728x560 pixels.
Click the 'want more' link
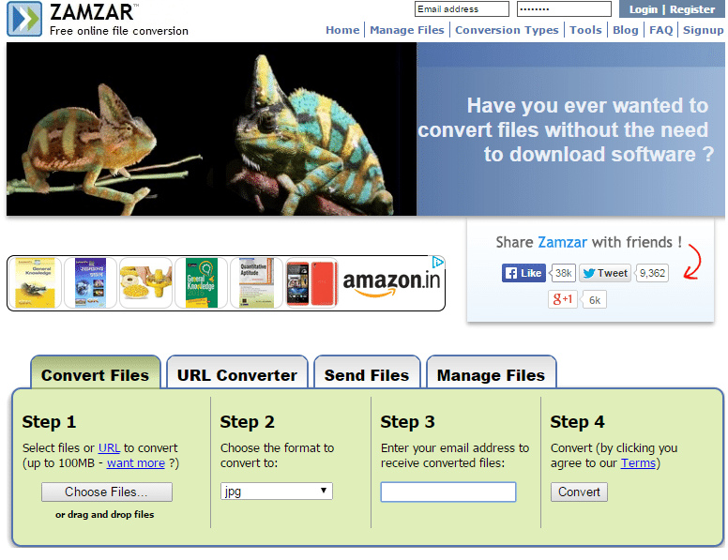(x=135, y=463)
